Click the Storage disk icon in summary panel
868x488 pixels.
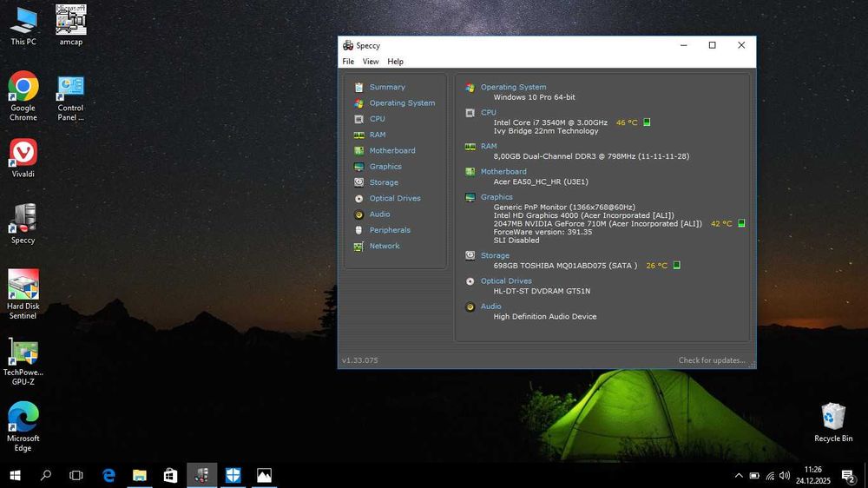470,255
